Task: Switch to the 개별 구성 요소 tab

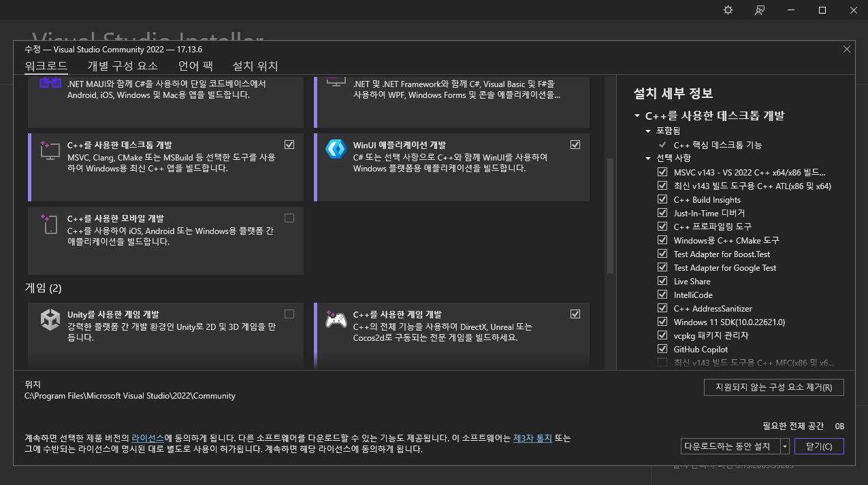Action: [123, 66]
